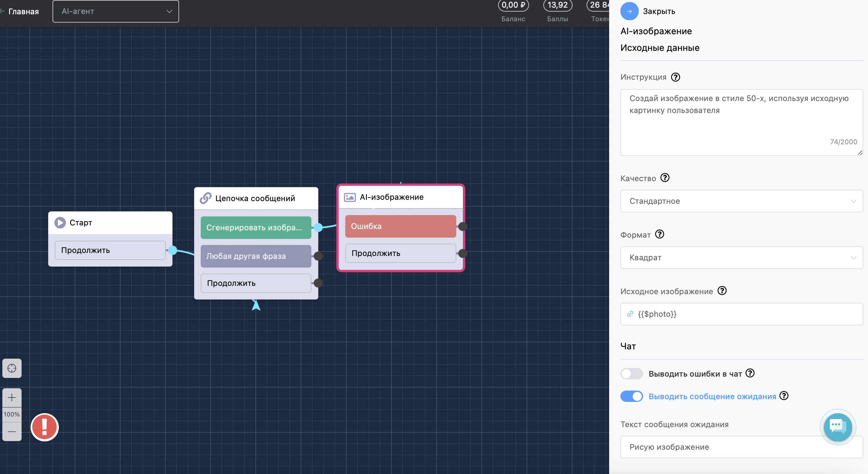Zoom in with the plus button
Image resolution: width=868 pixels, height=474 pixels.
(12, 398)
